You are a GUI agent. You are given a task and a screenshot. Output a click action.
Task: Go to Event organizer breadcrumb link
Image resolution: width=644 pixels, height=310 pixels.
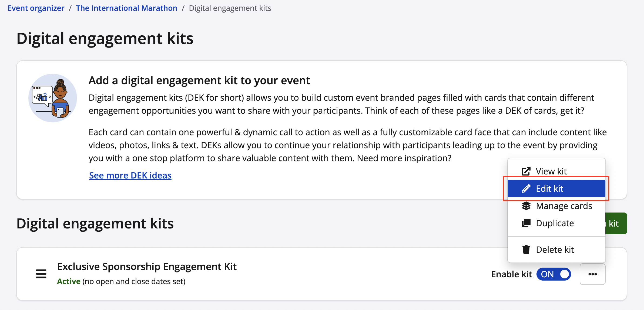pyautogui.click(x=36, y=8)
